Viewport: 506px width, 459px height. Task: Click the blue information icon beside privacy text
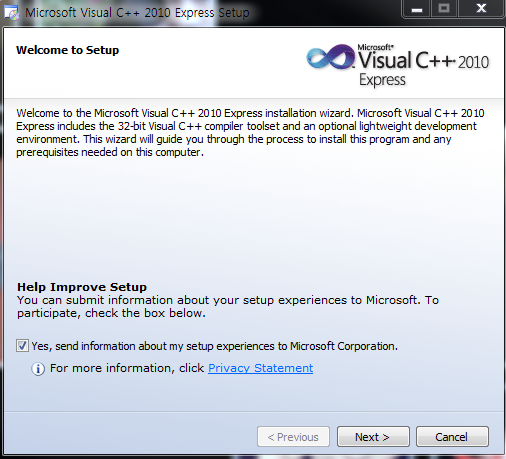[x=38, y=369]
